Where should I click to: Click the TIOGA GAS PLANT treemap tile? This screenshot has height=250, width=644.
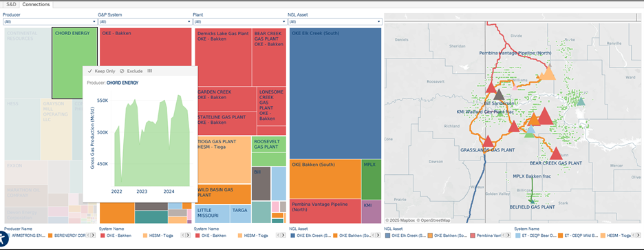pyautogui.click(x=223, y=160)
